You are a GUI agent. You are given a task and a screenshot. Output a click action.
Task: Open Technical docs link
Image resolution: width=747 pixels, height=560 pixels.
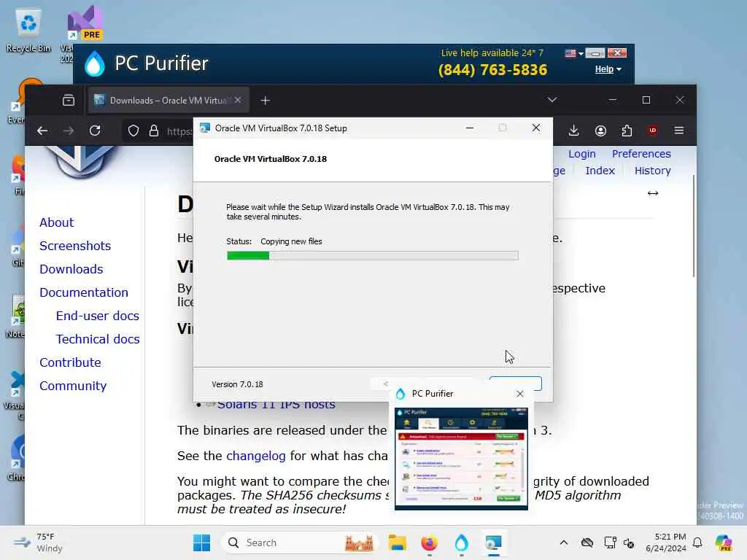[x=98, y=339]
